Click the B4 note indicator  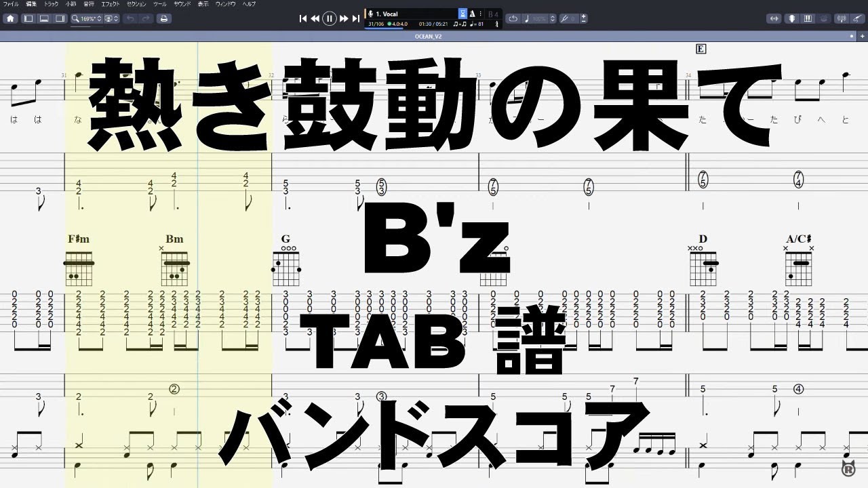[493, 14]
